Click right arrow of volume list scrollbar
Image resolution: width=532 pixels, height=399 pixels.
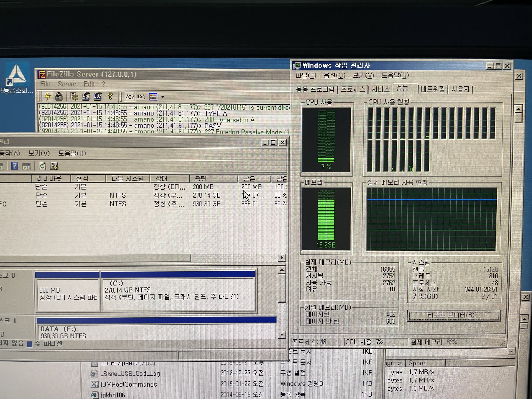tap(282, 258)
